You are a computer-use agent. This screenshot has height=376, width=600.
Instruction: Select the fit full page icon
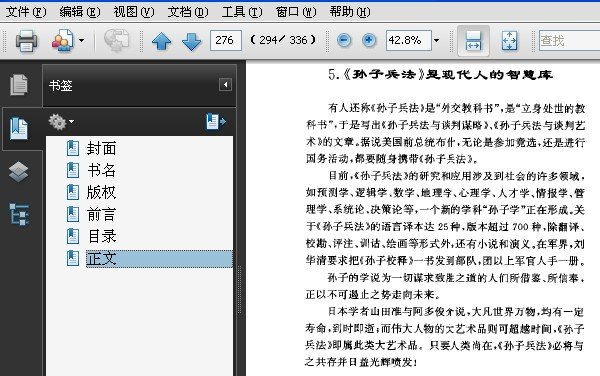pyautogui.click(x=509, y=41)
